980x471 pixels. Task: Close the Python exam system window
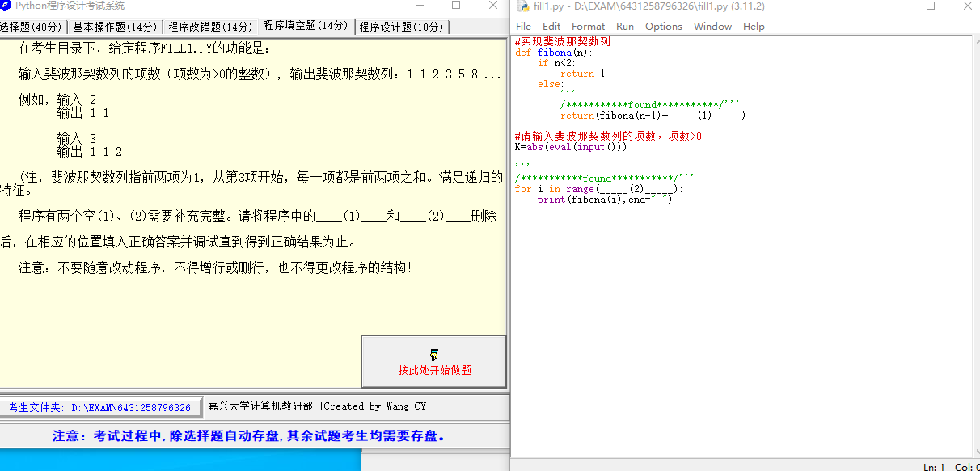493,6
